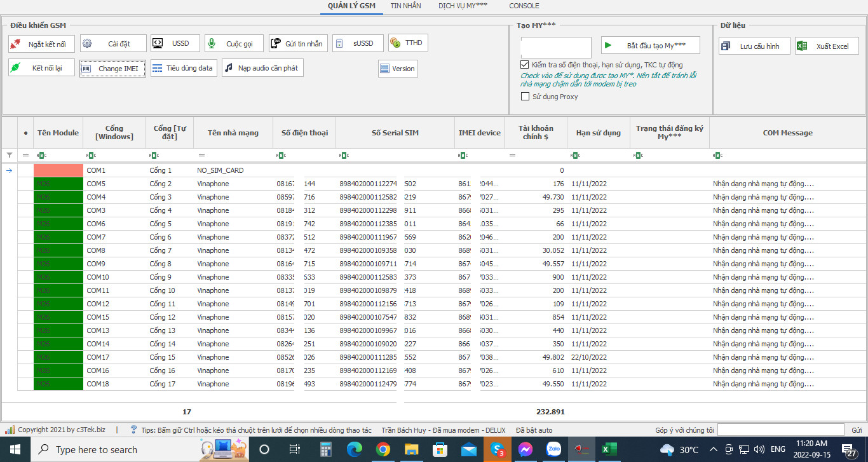
Task: Click red module cell of COM1 row
Action: point(58,170)
